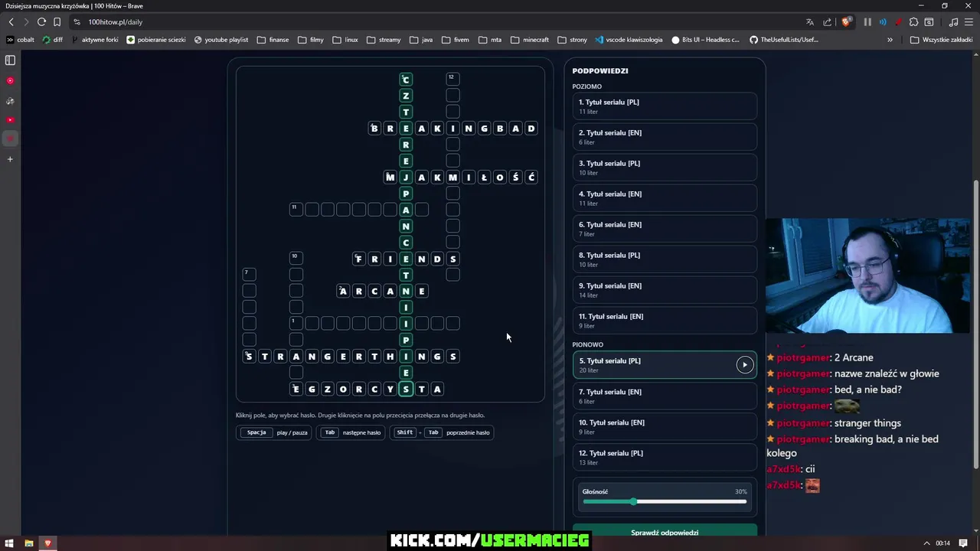
Task: Go back with browser back arrow
Action: [x=11, y=22]
